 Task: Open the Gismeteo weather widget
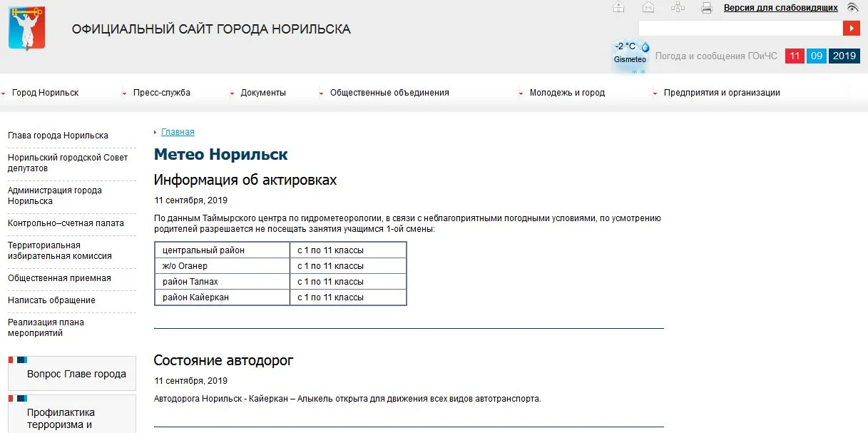point(628,54)
